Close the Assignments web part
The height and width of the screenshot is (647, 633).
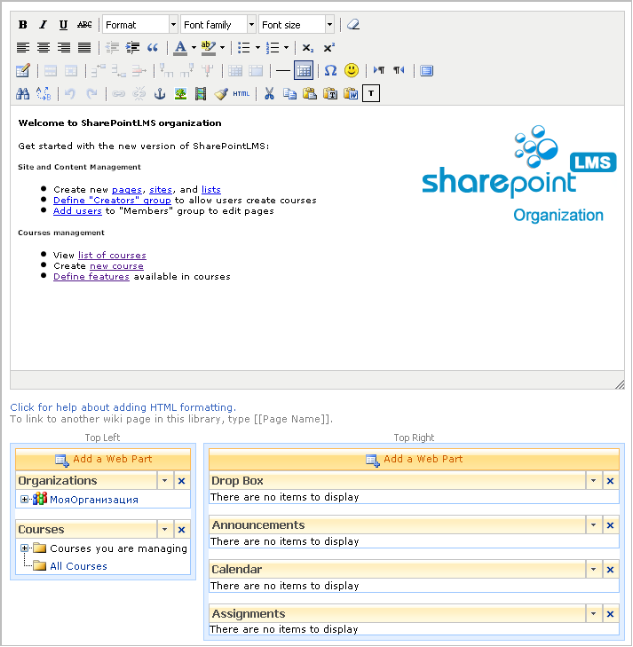(610, 614)
